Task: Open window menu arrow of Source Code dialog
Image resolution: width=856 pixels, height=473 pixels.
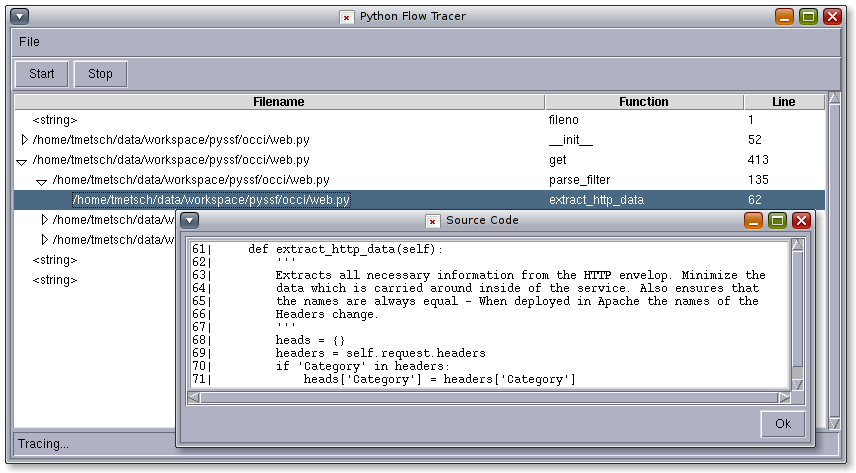Action: click(x=189, y=221)
